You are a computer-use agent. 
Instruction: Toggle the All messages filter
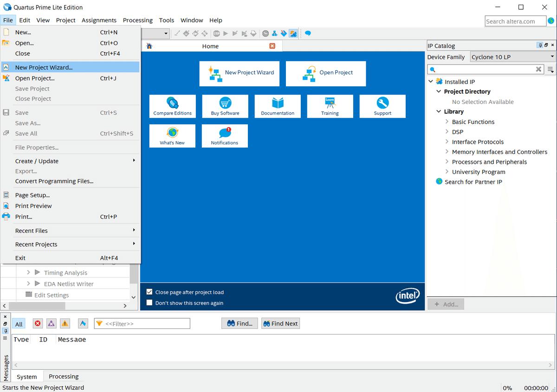pyautogui.click(x=19, y=323)
